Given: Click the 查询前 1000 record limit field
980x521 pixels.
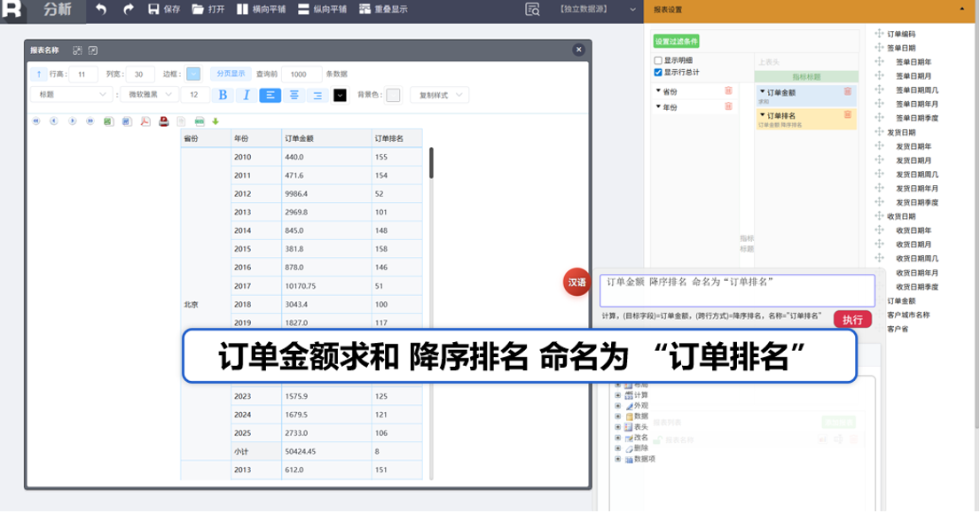Looking at the screenshot, I should tap(302, 74).
